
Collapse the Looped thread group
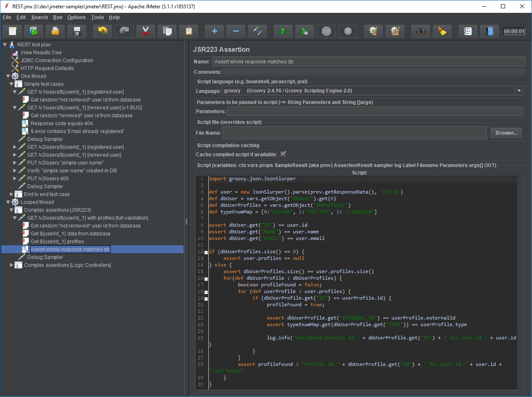(8, 202)
